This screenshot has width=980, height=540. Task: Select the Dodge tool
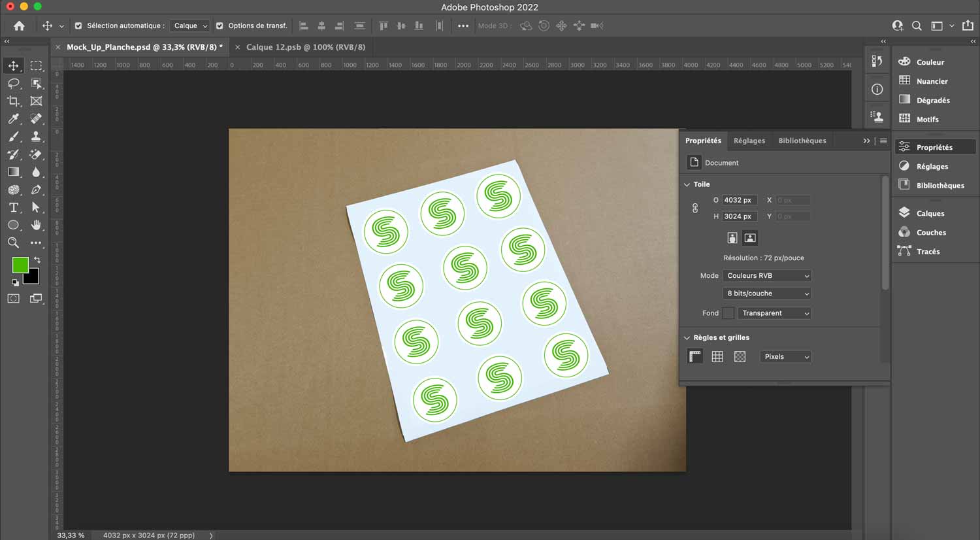coord(13,189)
